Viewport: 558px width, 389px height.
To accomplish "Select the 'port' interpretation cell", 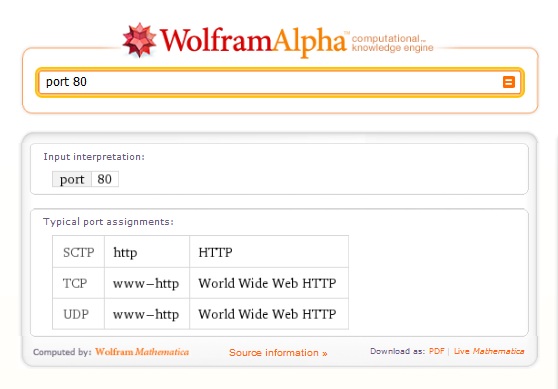I will 72,179.
